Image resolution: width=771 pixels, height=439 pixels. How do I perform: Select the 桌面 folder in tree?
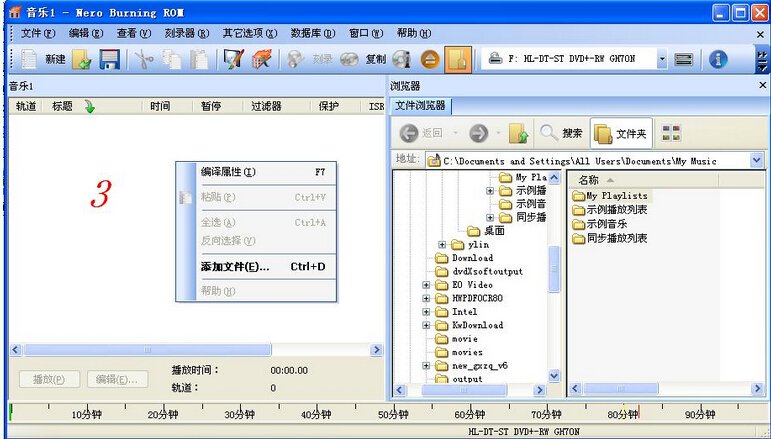click(x=486, y=231)
